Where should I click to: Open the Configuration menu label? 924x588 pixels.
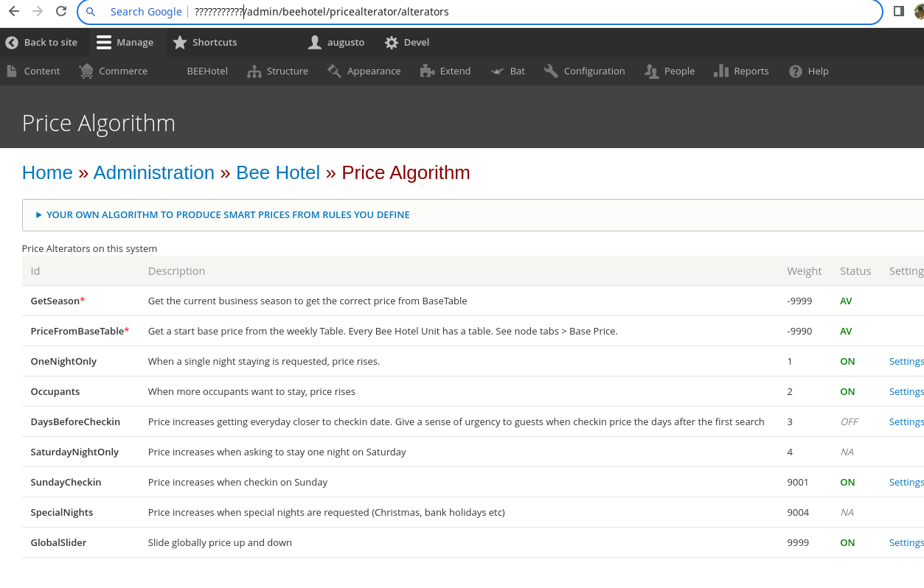coord(594,71)
